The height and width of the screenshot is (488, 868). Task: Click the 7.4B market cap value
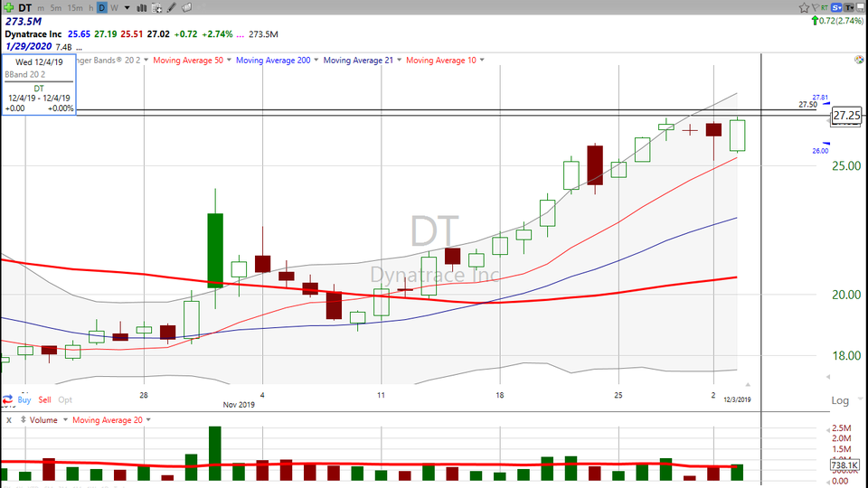[x=63, y=48]
